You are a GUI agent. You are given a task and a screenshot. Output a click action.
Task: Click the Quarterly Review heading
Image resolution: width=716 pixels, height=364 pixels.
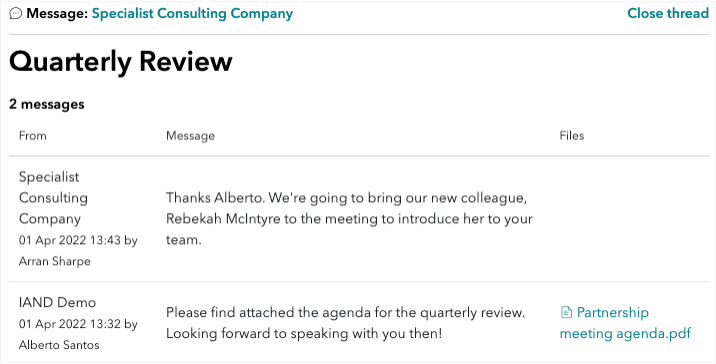[x=121, y=62]
